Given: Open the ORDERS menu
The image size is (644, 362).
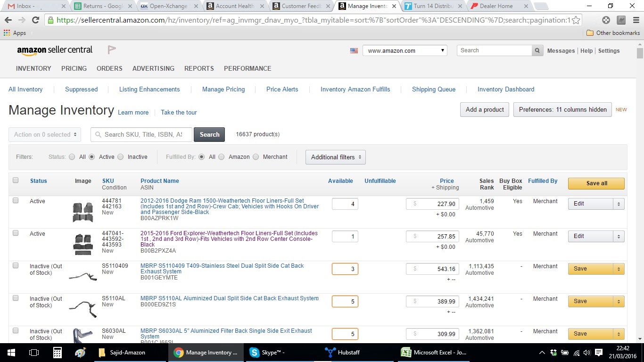Looking at the screenshot, I should (x=109, y=68).
